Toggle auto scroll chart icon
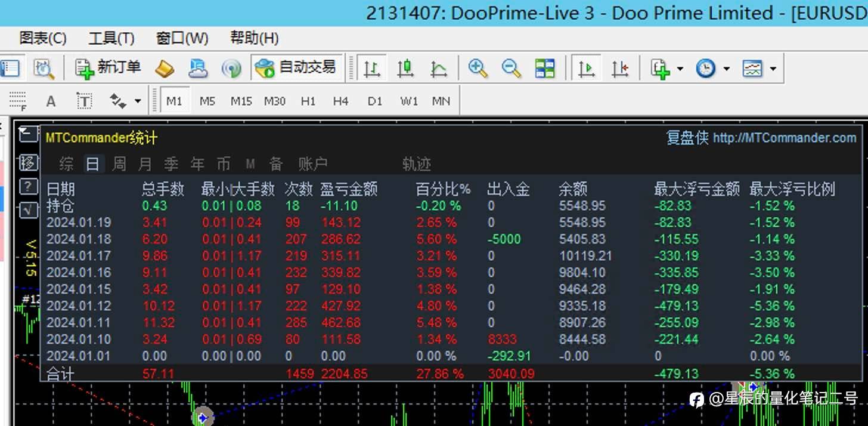 pos(587,69)
